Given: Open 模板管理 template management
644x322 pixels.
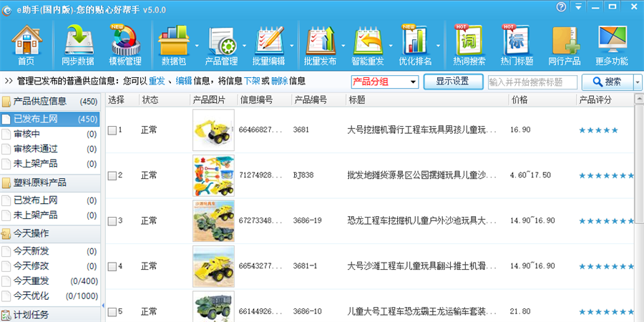Looking at the screenshot, I should point(126,44).
